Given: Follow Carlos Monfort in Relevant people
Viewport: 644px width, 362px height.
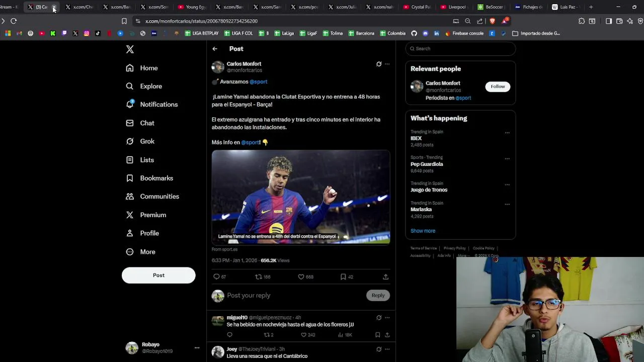Looking at the screenshot, I should pyautogui.click(x=498, y=86).
